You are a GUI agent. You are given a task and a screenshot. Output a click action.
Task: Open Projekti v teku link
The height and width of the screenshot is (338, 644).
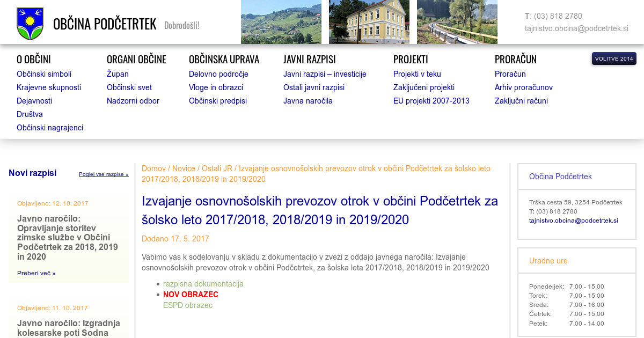click(x=417, y=74)
